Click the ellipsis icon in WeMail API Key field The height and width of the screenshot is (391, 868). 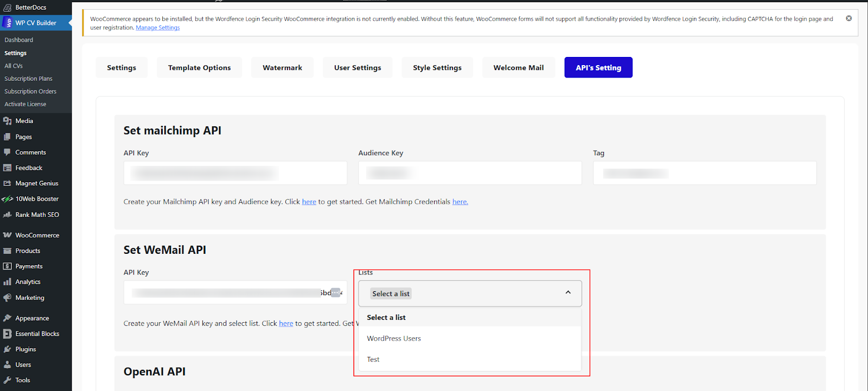(335, 292)
